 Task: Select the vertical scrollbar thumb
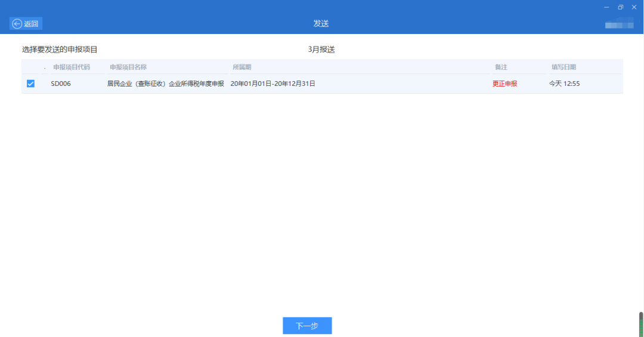coord(641,324)
